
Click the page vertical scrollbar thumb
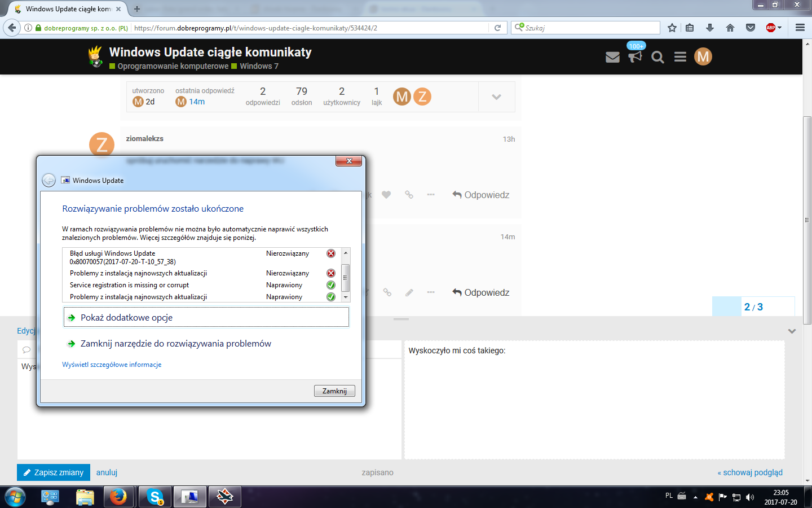807,220
